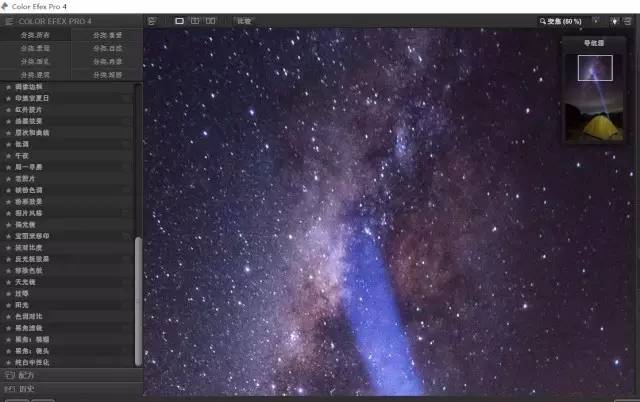Select the 分类:婚礼 wedding category tab
The image size is (640, 402).
(x=35, y=62)
